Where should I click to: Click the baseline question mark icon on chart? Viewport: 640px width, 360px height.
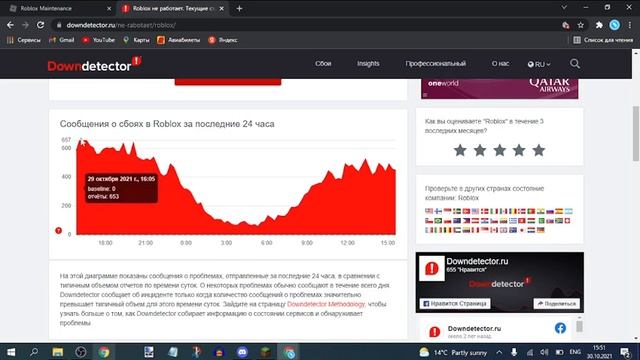58,231
